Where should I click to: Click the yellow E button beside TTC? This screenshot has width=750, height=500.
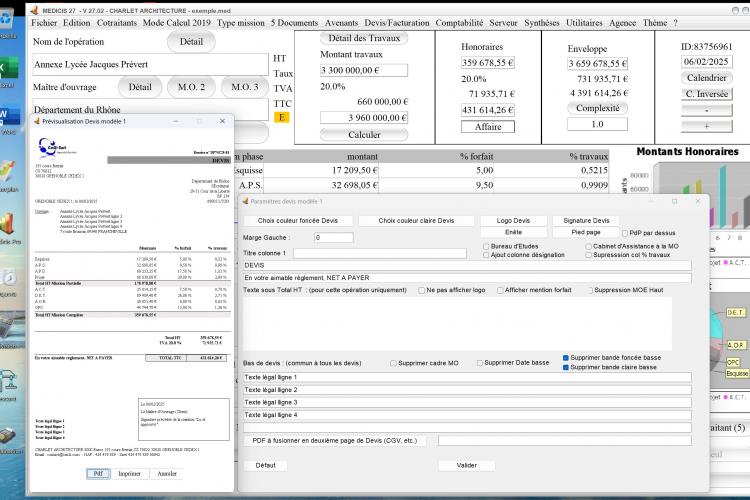(282, 117)
